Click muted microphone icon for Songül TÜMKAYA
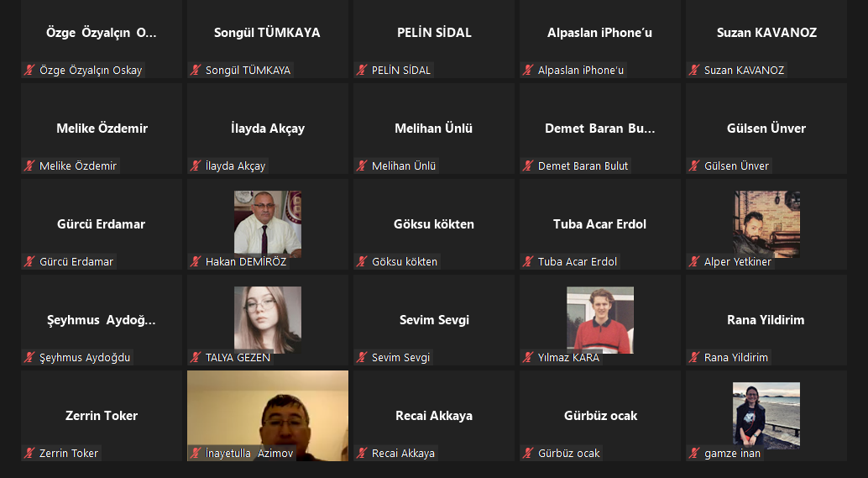Screen dimensions: 868x478 click(196, 71)
